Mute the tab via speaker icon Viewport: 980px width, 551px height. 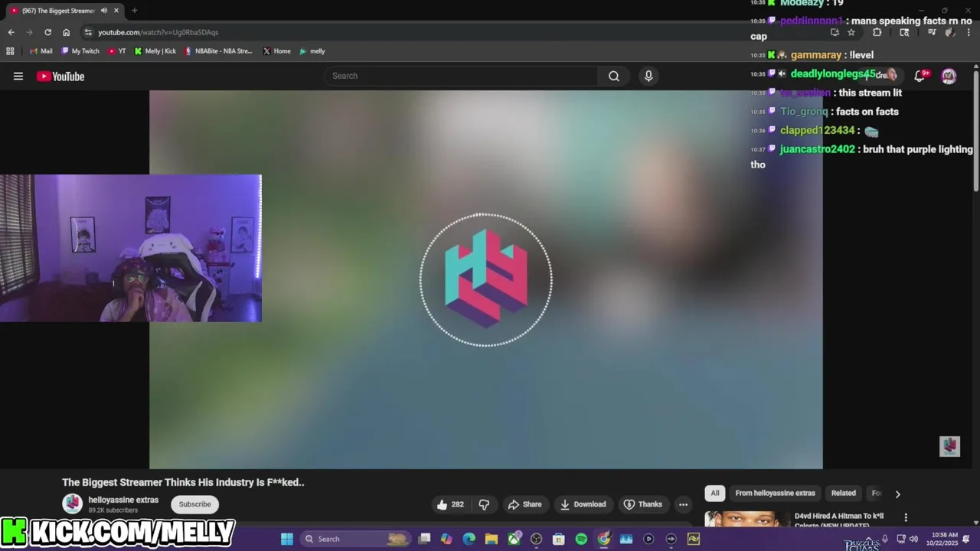tap(103, 11)
